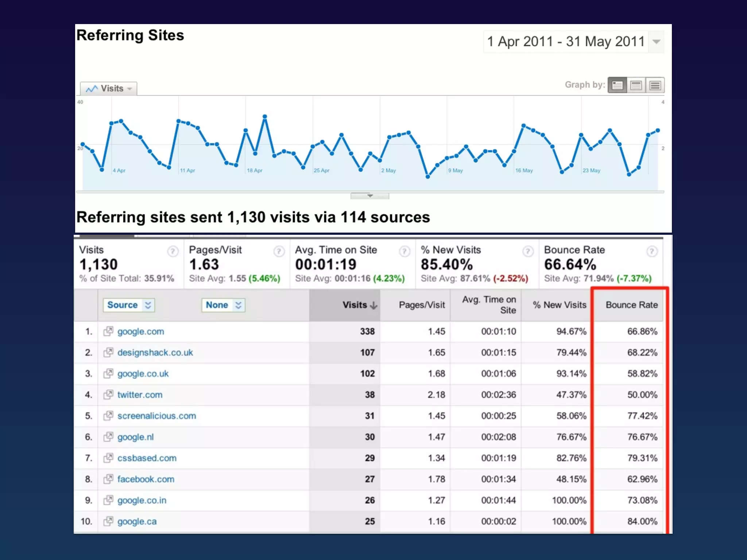
Task: Select graph by month icon
Action: point(655,85)
